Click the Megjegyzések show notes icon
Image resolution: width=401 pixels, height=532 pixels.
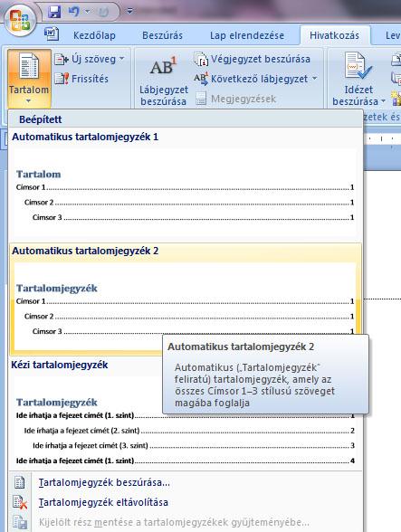click(201, 99)
